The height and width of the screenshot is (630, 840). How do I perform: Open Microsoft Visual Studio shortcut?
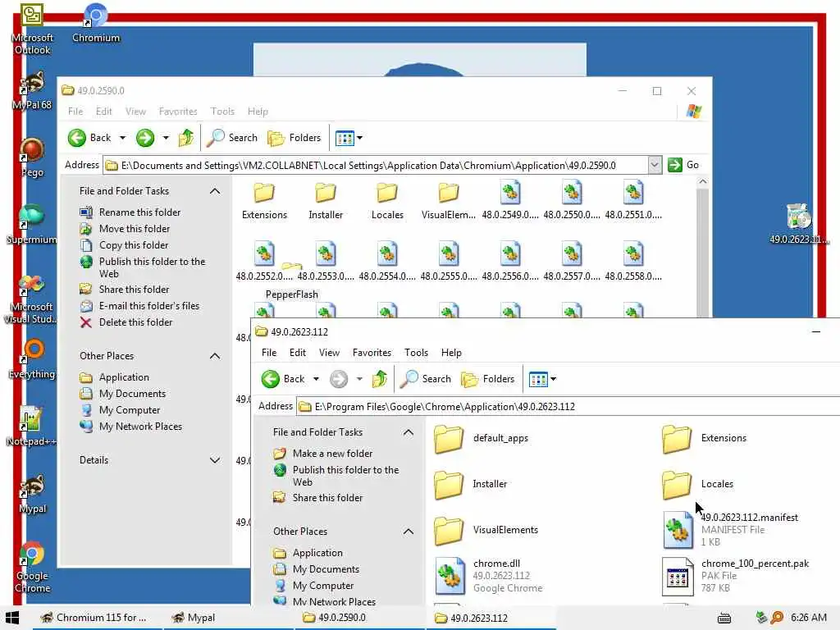[x=31, y=299]
